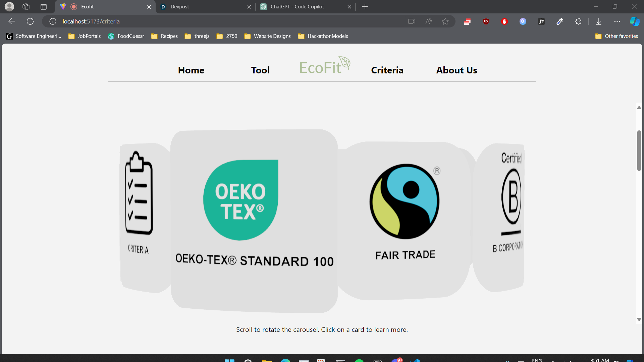Image resolution: width=644 pixels, height=362 pixels.
Task: Add page to favorites star
Action: coord(445,21)
